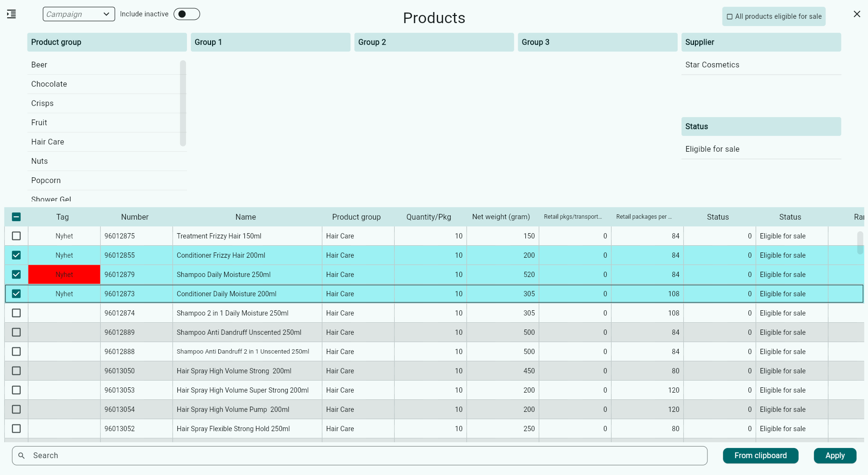
Task: Toggle Include inactive switch
Action: point(187,14)
